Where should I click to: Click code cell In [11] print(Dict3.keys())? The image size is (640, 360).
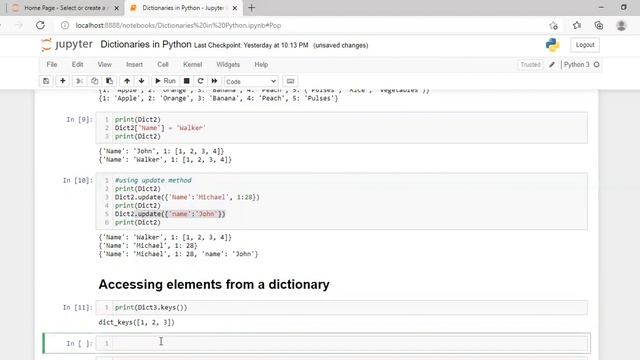click(x=342, y=307)
